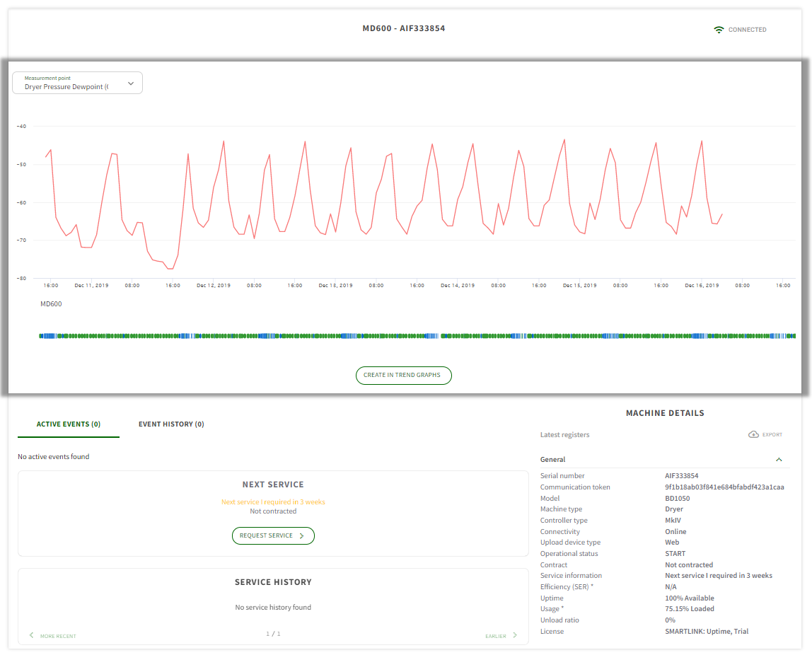The width and height of the screenshot is (812, 655).
Task: Click the MD600 legend label under chart
Action: point(51,304)
